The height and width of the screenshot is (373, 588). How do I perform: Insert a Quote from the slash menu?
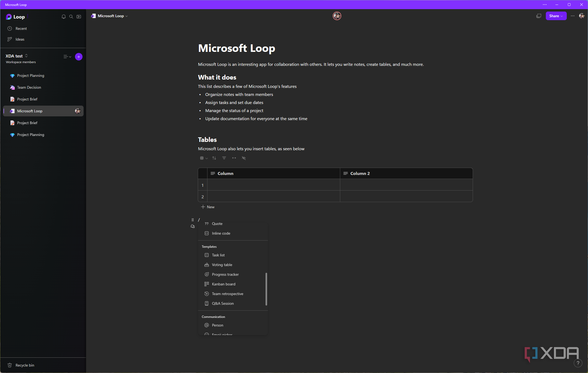point(233,224)
